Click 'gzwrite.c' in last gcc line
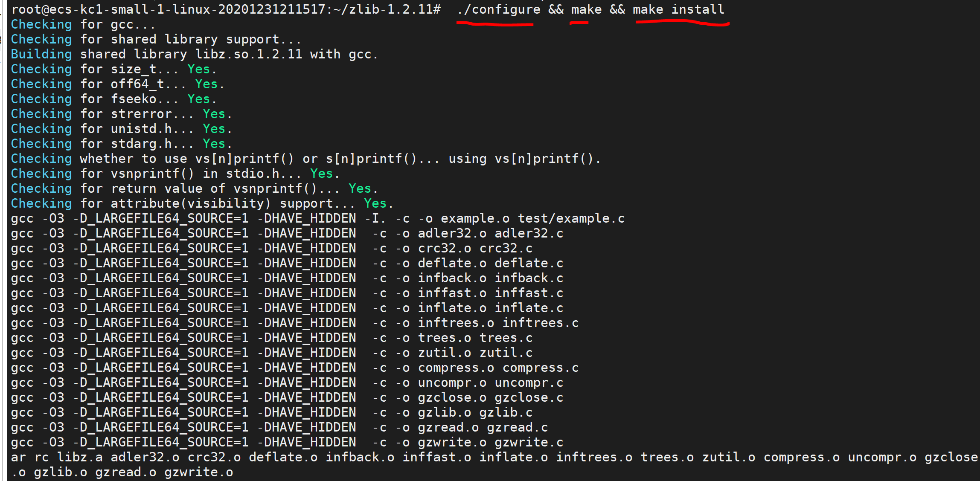 click(x=529, y=442)
